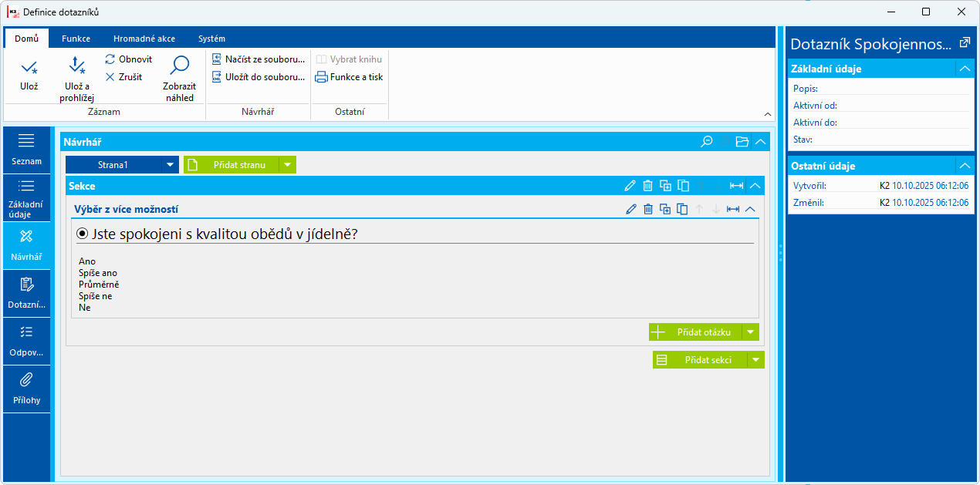The height and width of the screenshot is (485, 980).
Task: Click the Výběr z více možností heading
Action: [127, 209]
